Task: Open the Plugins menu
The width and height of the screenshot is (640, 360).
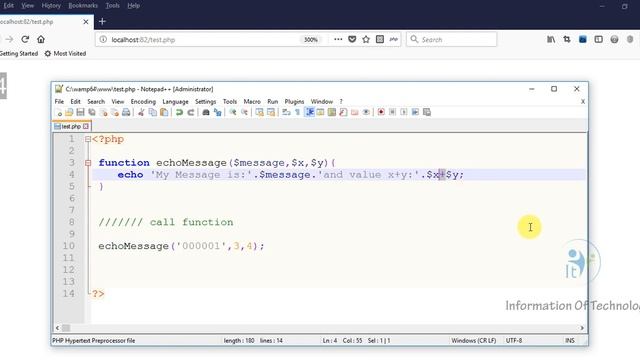Action: coord(294,102)
